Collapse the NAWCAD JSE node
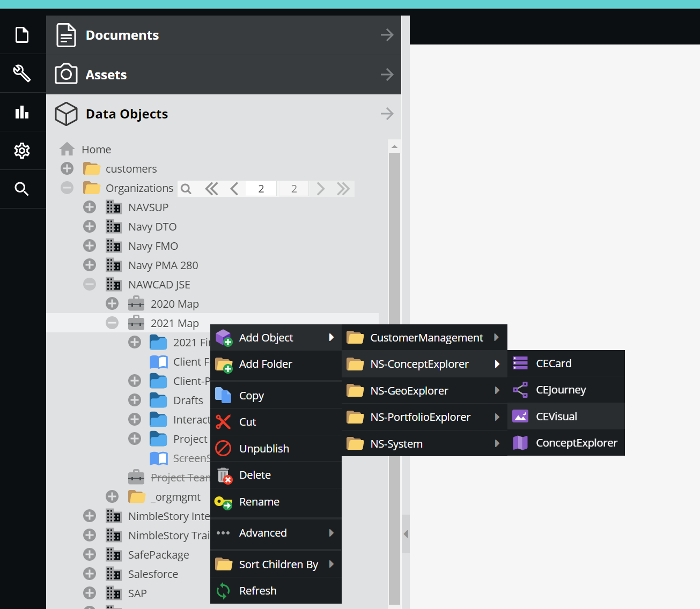This screenshot has width=700, height=609. tap(90, 284)
